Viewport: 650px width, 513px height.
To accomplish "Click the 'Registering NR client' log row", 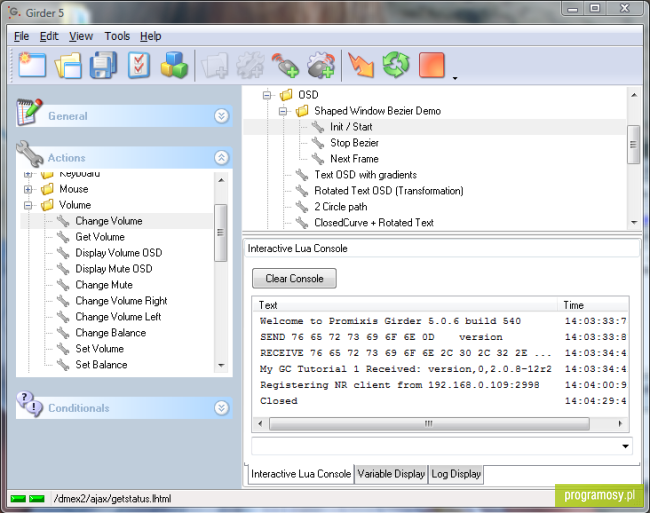I will coord(440,385).
